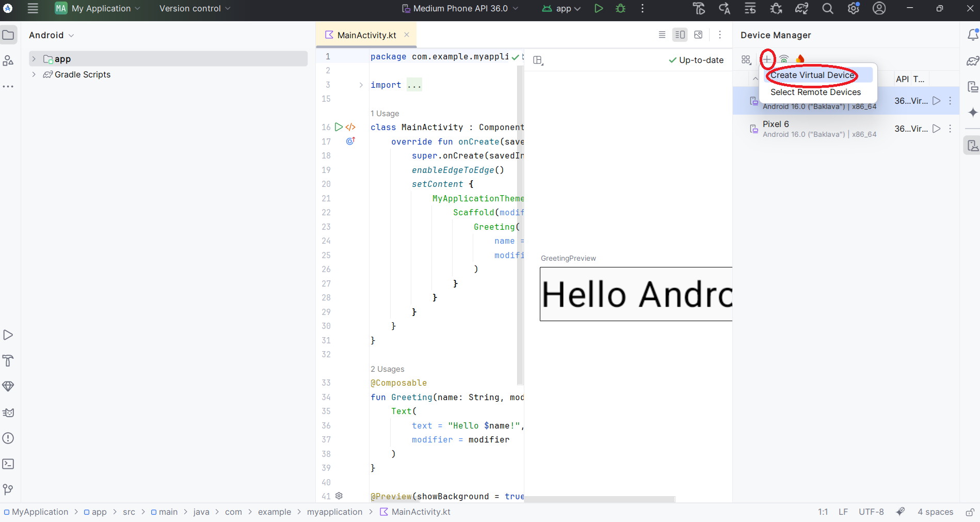Image resolution: width=980 pixels, height=522 pixels.
Task: Open the Problems tool window
Action: coord(8,438)
